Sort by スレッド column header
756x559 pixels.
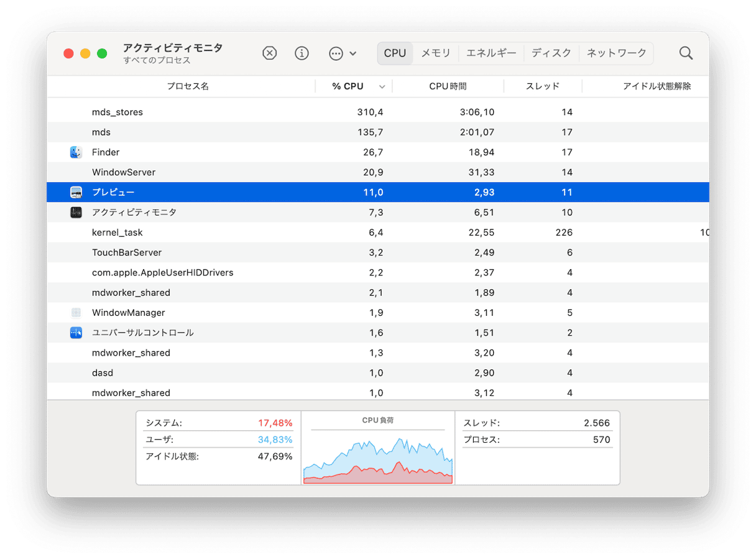tap(543, 86)
